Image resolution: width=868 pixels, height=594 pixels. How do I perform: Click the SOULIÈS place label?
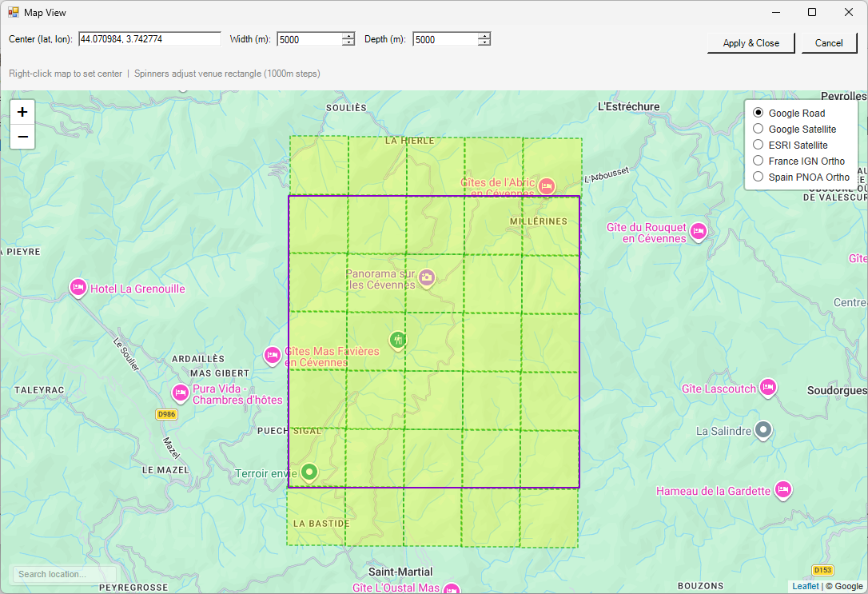pyautogui.click(x=346, y=107)
